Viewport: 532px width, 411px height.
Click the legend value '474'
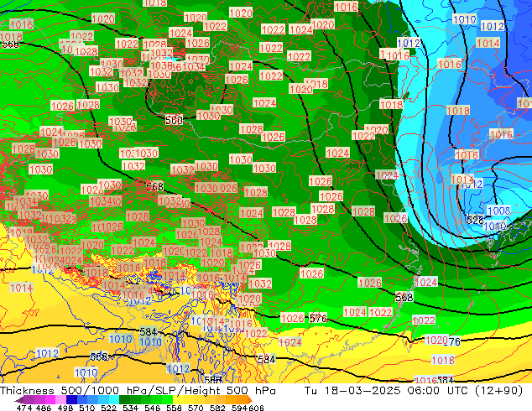24,408
